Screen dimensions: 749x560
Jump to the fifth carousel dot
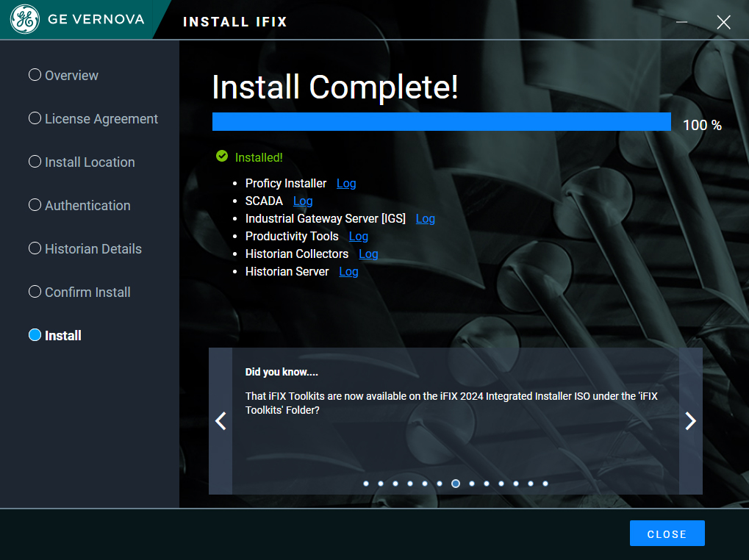point(425,484)
